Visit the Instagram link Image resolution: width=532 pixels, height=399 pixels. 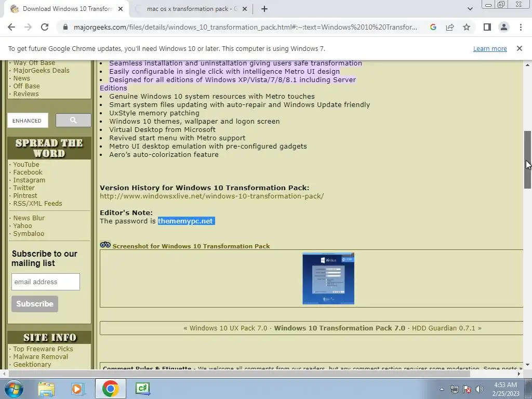tap(29, 180)
